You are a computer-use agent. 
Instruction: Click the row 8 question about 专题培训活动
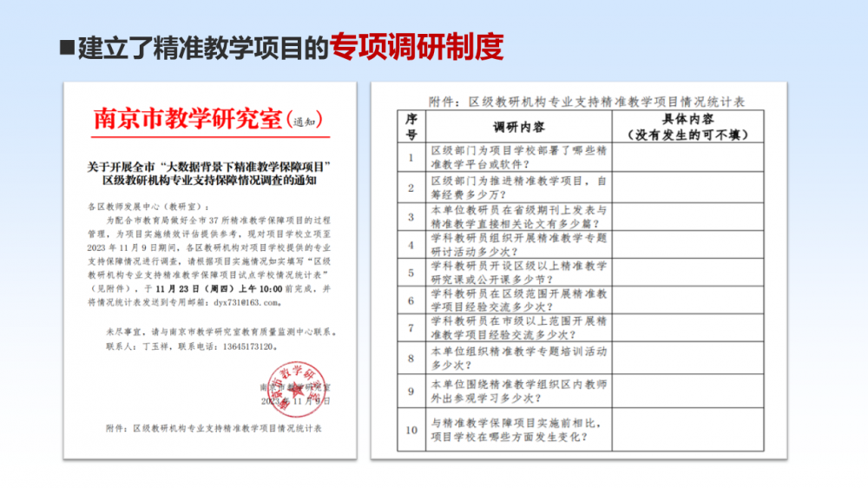(518, 358)
